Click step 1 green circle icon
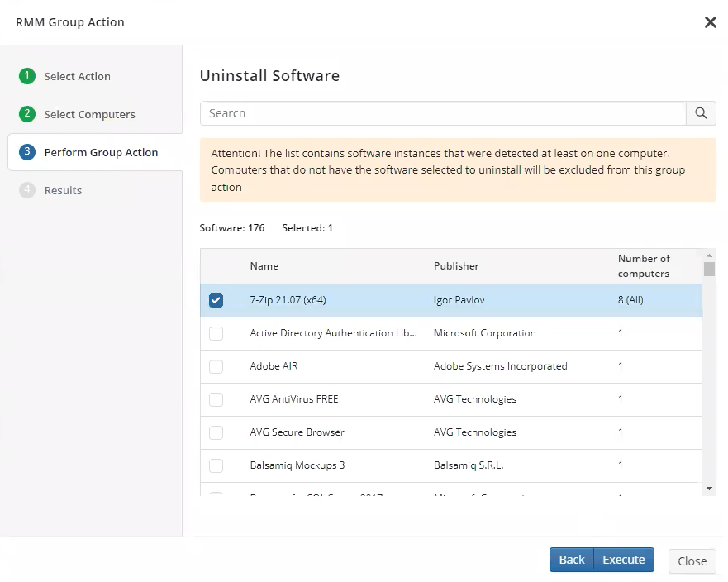 point(27,76)
